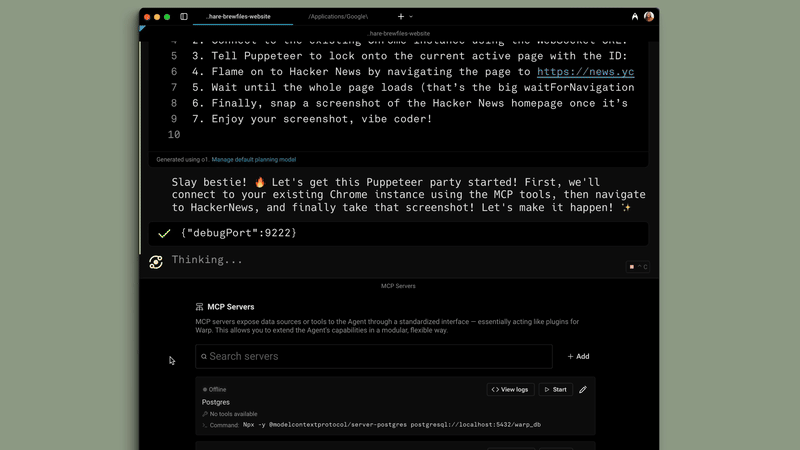
Task: Open a new tab with plus icon
Action: [401, 17]
